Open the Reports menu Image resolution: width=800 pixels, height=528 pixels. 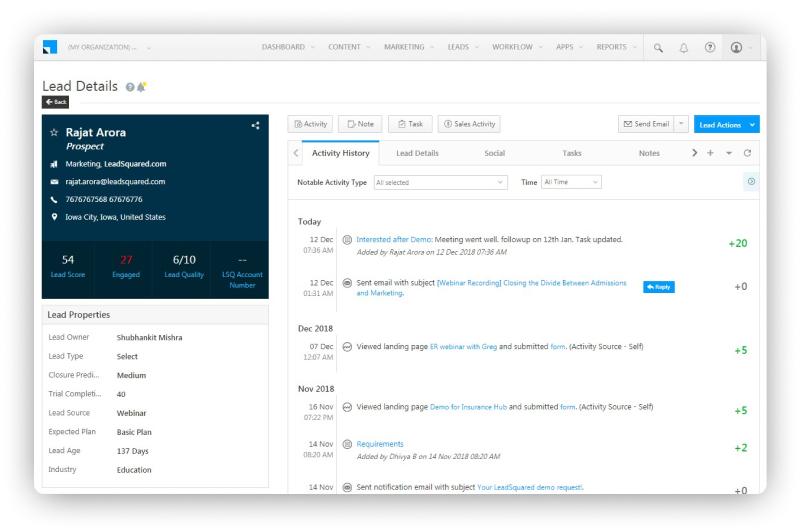coord(616,47)
